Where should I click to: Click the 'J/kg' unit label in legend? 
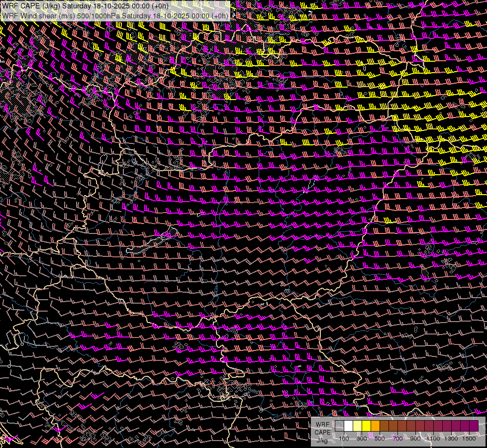click(x=322, y=441)
